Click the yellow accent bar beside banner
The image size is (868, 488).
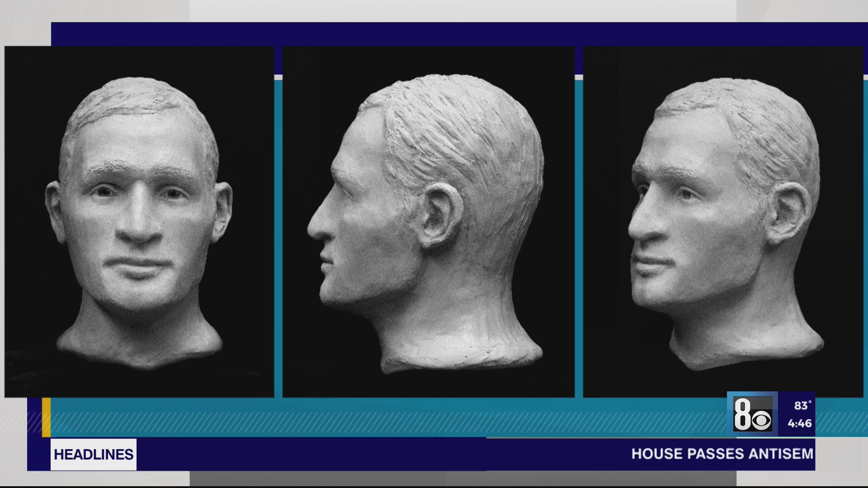(x=46, y=418)
